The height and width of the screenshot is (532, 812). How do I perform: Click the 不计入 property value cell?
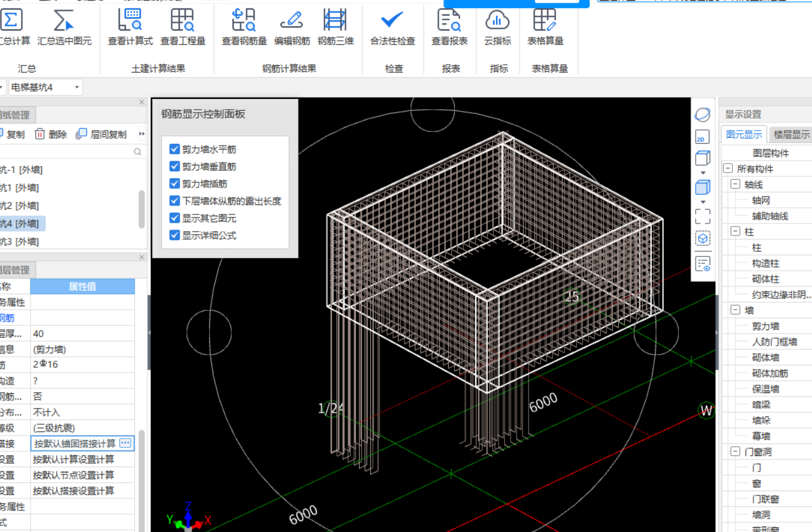pos(83,412)
